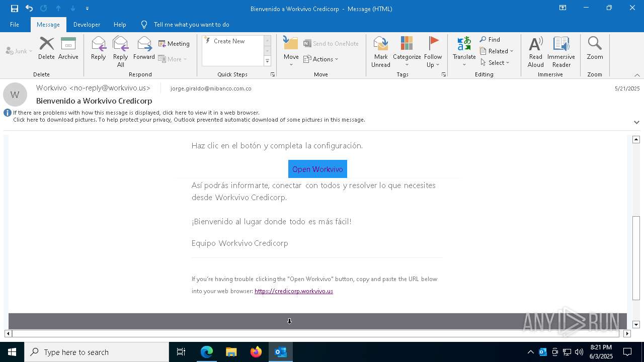Open the Zoom dialog
This screenshot has height=362, width=644.
coord(595,48)
